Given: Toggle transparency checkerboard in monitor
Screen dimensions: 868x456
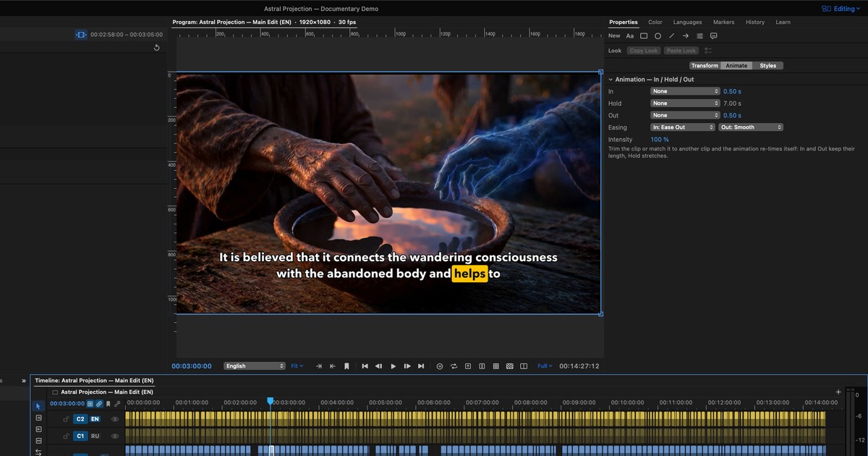Looking at the screenshot, I should tap(510, 366).
